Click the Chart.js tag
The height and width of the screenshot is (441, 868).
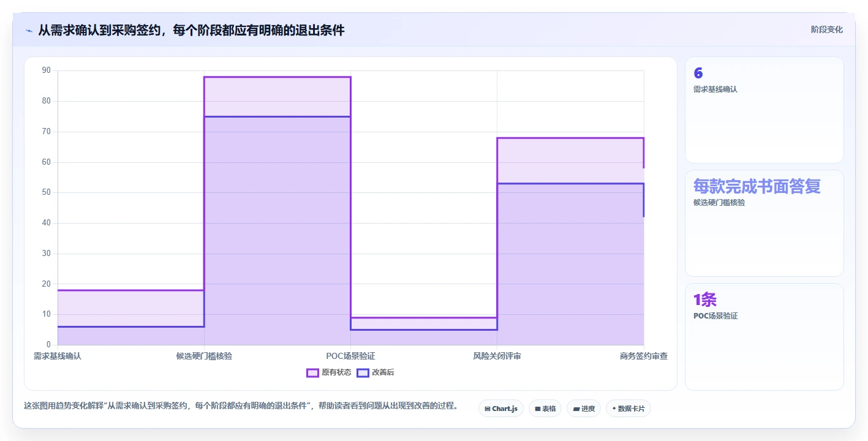(500, 409)
